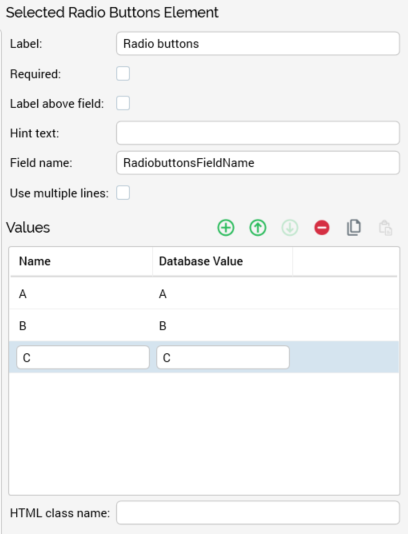Add a new value with the plus icon
This screenshot has height=534, width=408.
tap(226, 227)
